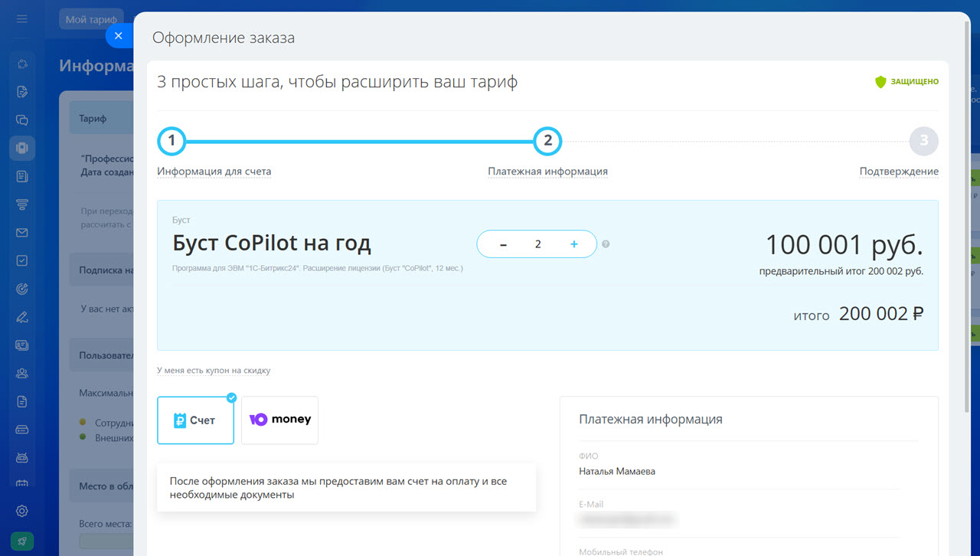The height and width of the screenshot is (556, 980).
Task: Click the ФИО field 'Наталья Мамаева'
Action: [x=617, y=471]
